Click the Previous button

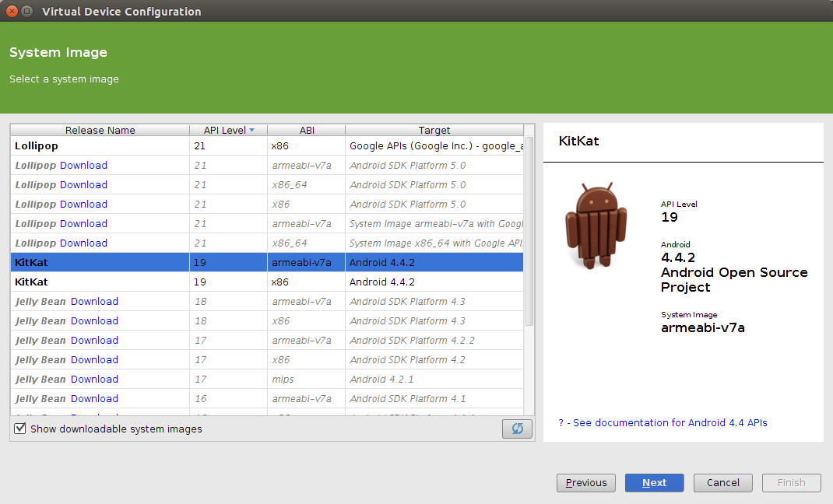pos(586,483)
